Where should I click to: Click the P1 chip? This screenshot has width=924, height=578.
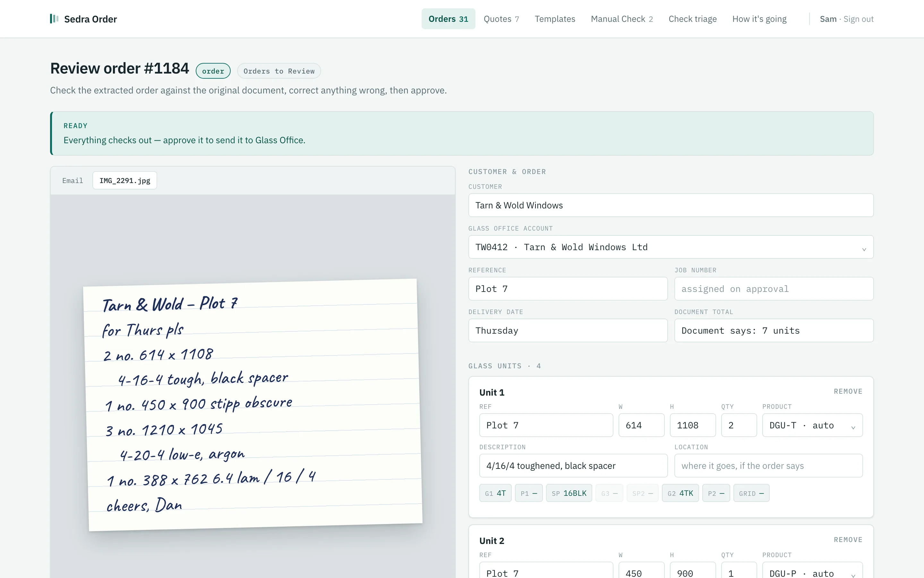pyautogui.click(x=528, y=493)
